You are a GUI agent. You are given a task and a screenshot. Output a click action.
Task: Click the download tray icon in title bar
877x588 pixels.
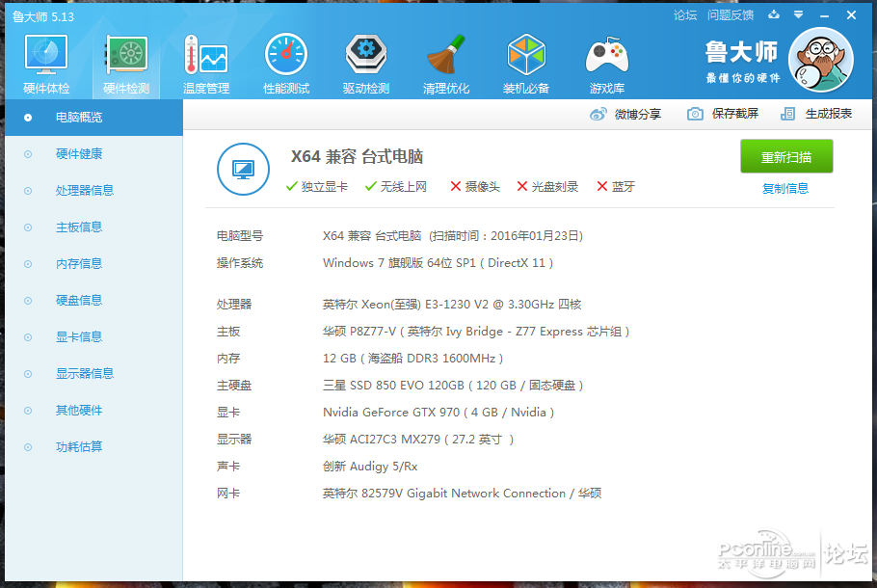pyautogui.click(x=774, y=15)
